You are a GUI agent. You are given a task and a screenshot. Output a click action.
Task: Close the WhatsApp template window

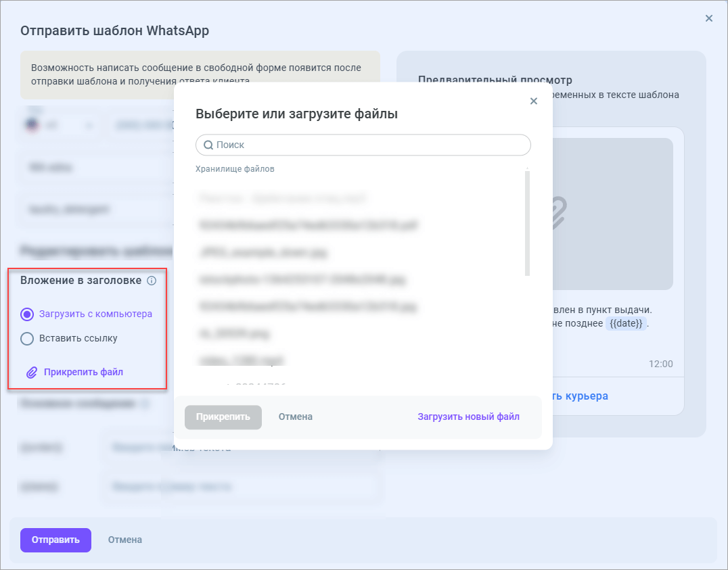tap(708, 18)
